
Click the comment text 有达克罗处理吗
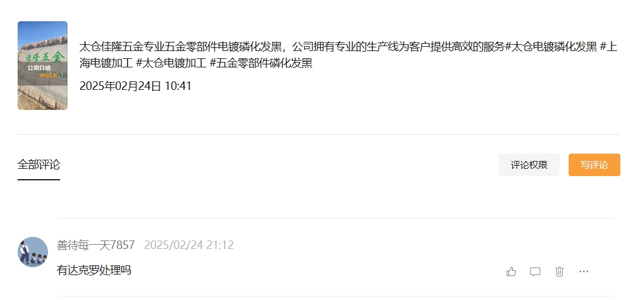tap(94, 270)
